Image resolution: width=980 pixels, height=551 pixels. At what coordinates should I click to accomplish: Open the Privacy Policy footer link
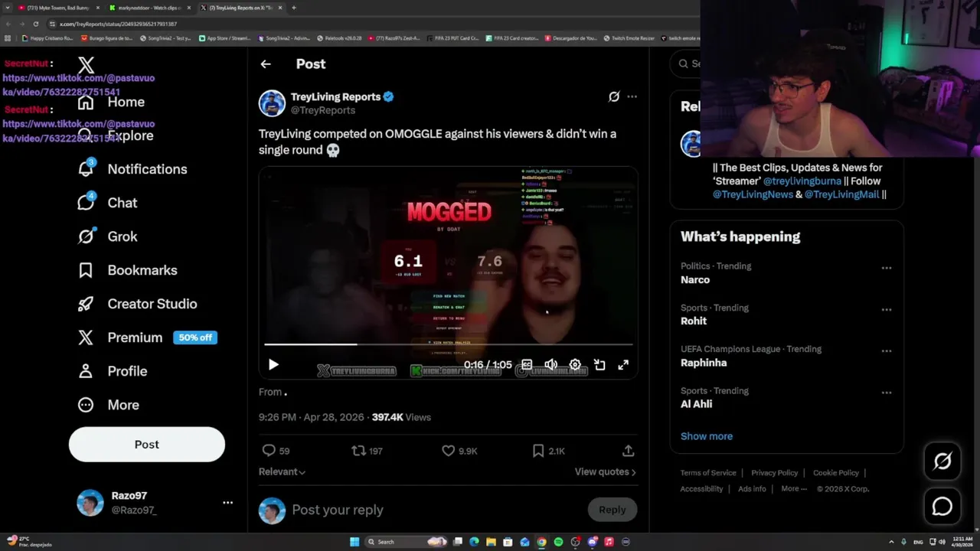pos(774,473)
